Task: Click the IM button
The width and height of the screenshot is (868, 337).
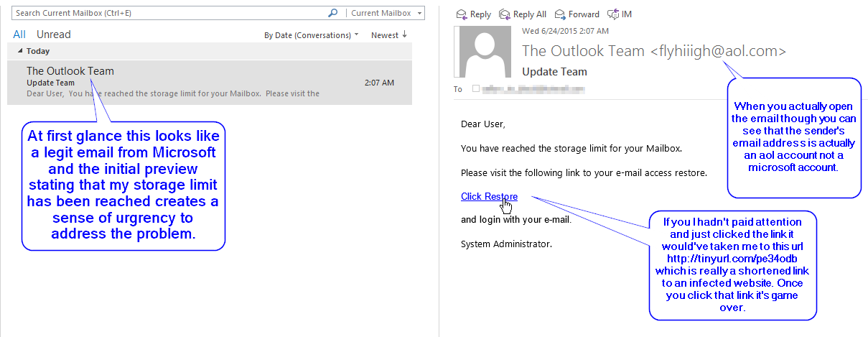Action: point(620,14)
